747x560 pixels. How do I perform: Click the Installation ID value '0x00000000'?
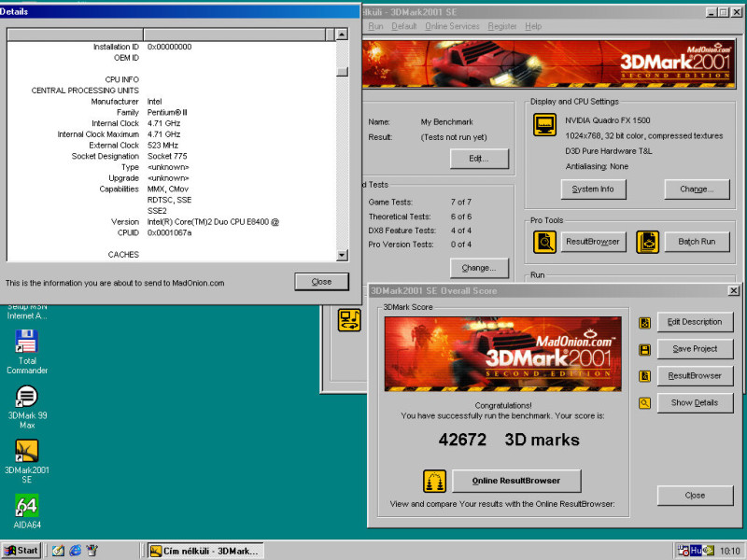coord(169,47)
